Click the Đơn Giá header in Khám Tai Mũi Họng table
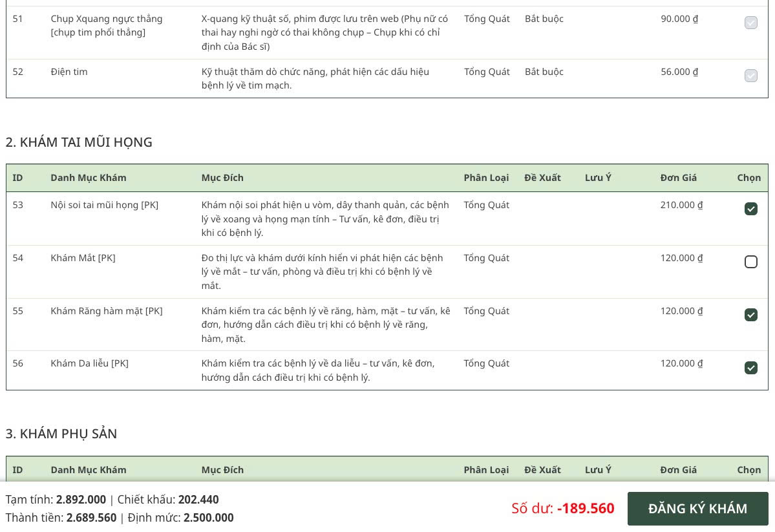775x532 pixels. 678,178
